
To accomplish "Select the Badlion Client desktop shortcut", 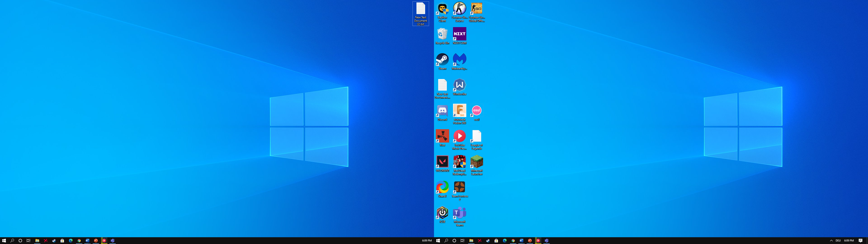I will [x=442, y=12].
